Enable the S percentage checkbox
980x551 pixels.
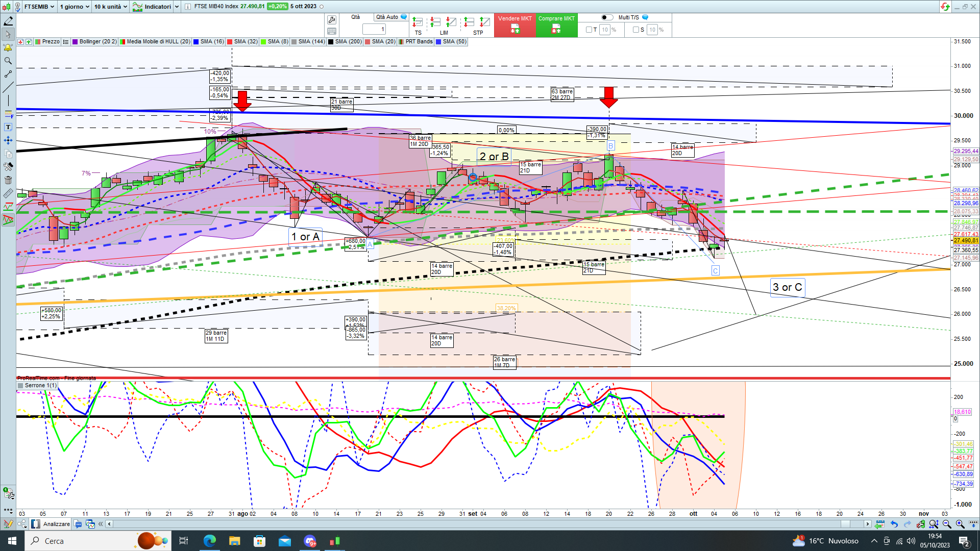(636, 30)
